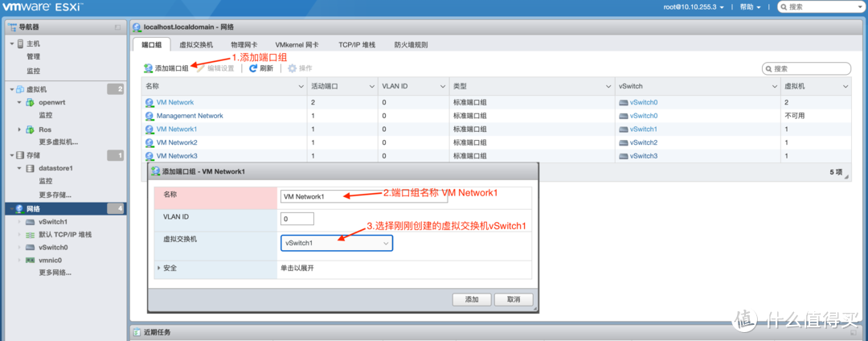This screenshot has height=341, width=868.
Task: Click the datastore1 icon
Action: click(31, 168)
